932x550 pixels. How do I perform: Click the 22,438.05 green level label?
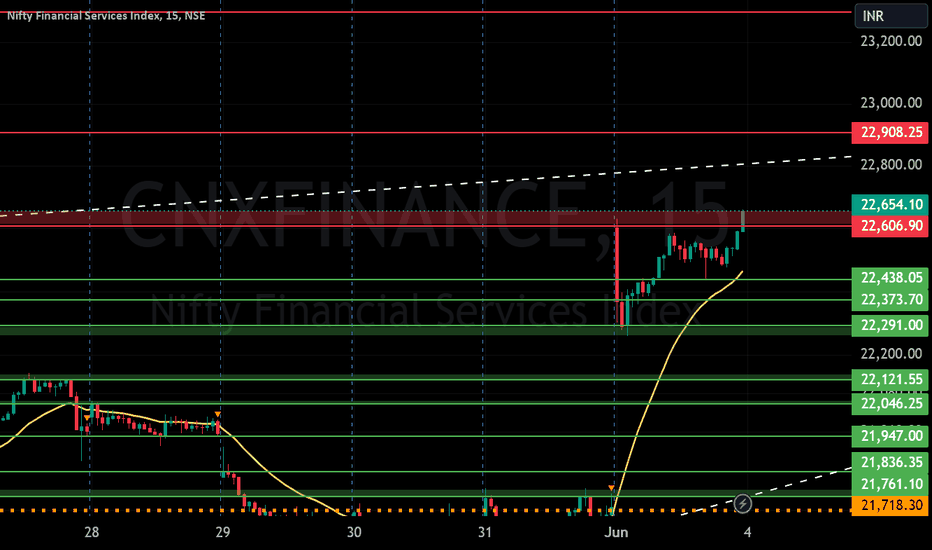coord(890,278)
